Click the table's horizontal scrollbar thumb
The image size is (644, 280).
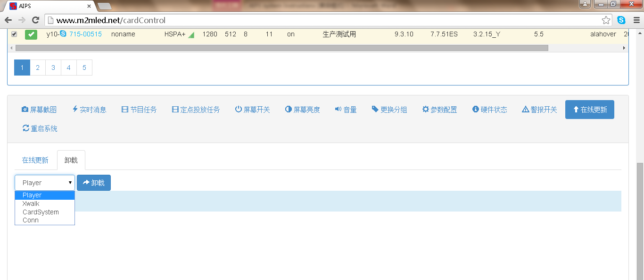282,48
